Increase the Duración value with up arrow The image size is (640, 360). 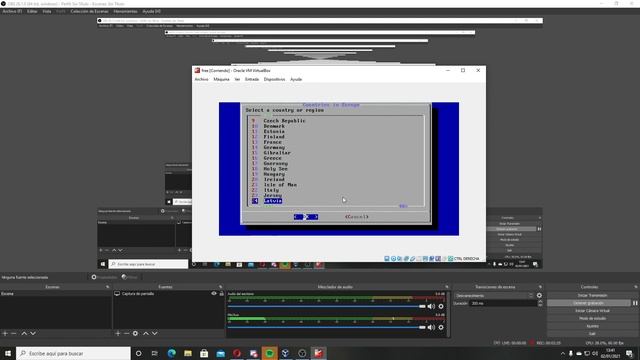point(540,302)
